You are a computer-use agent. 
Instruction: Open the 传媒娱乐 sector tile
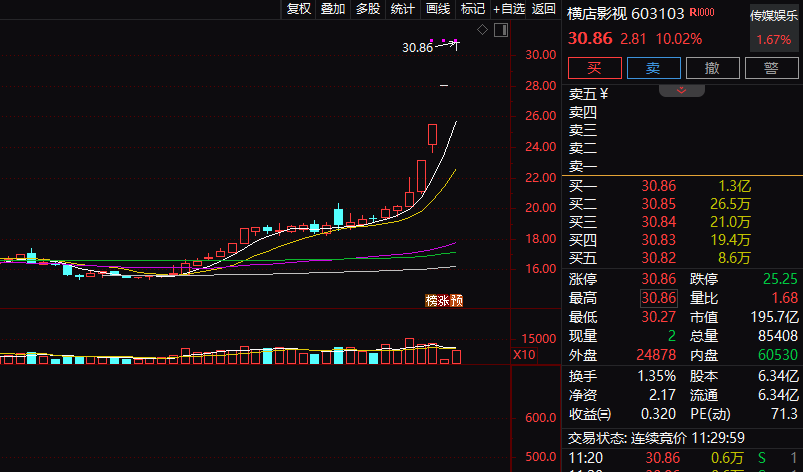(x=774, y=27)
